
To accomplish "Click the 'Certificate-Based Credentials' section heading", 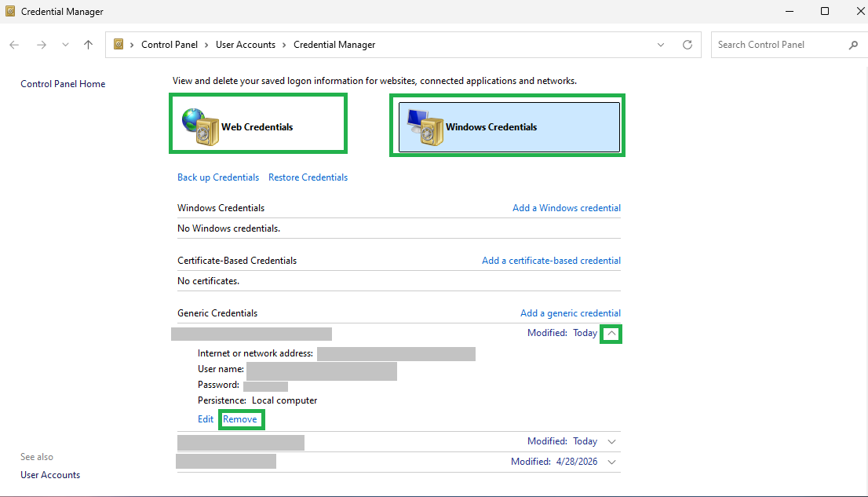I will point(237,261).
